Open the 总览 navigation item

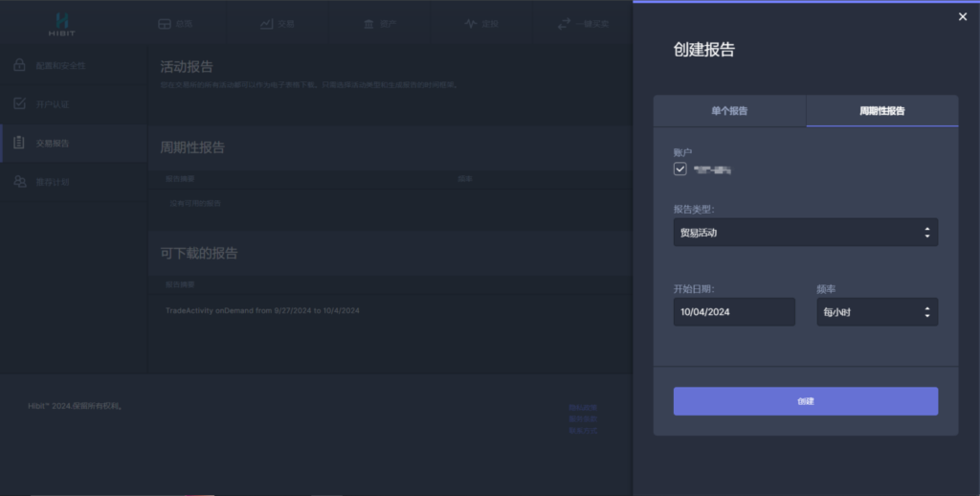click(175, 24)
